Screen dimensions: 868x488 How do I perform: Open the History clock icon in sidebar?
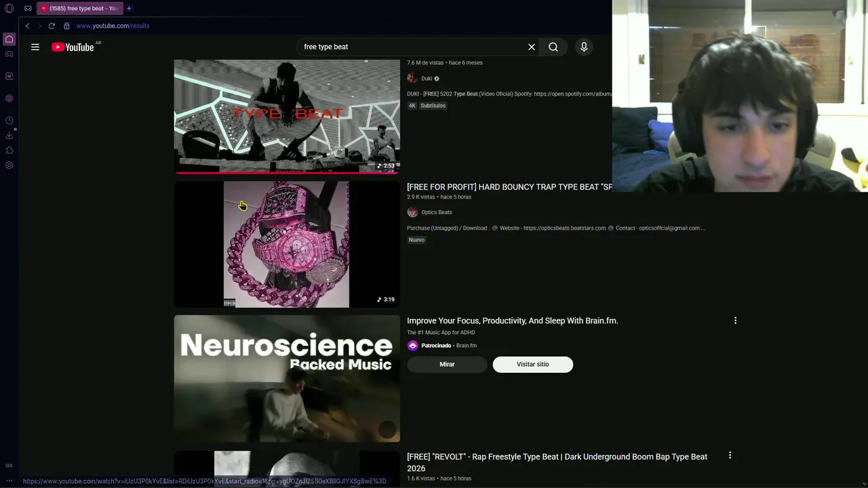(x=9, y=121)
